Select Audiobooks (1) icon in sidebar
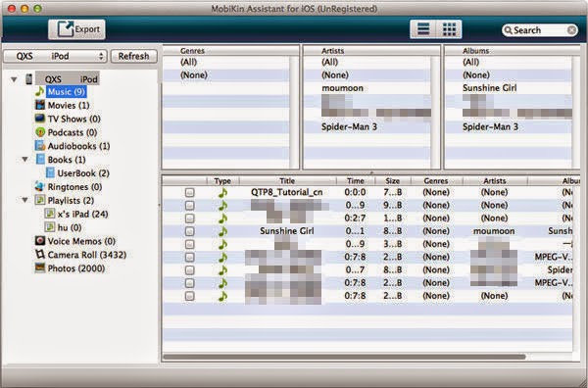 (x=40, y=146)
